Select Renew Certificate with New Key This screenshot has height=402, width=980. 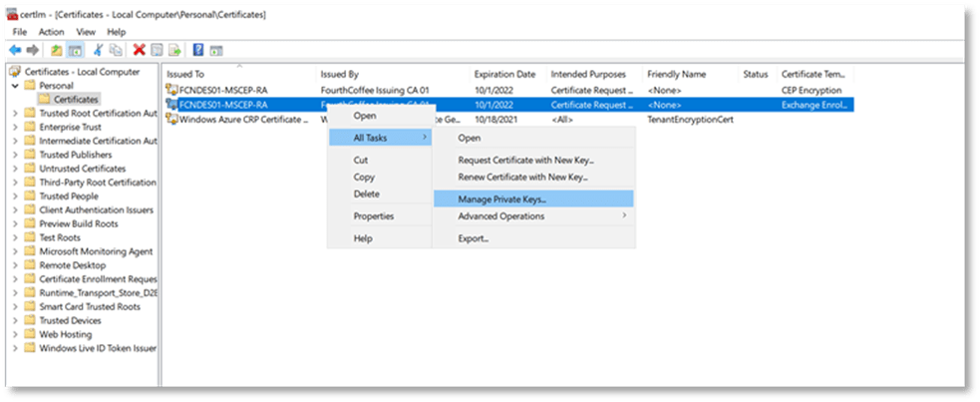point(522,177)
